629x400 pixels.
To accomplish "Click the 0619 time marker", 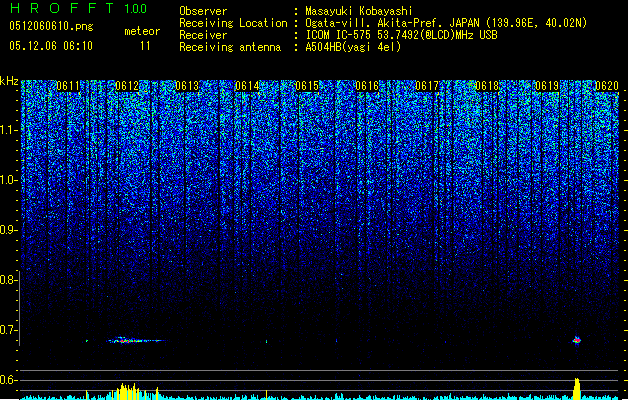I will click(547, 86).
